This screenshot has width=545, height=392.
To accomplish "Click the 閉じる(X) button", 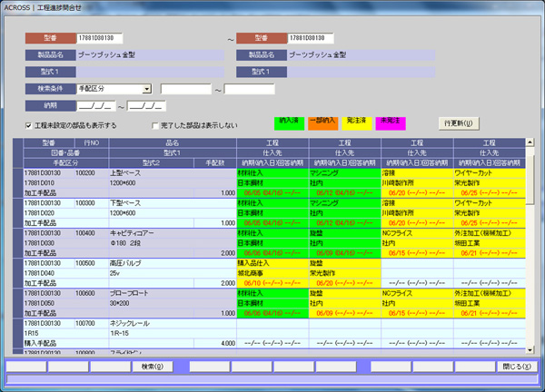I will [517, 367].
